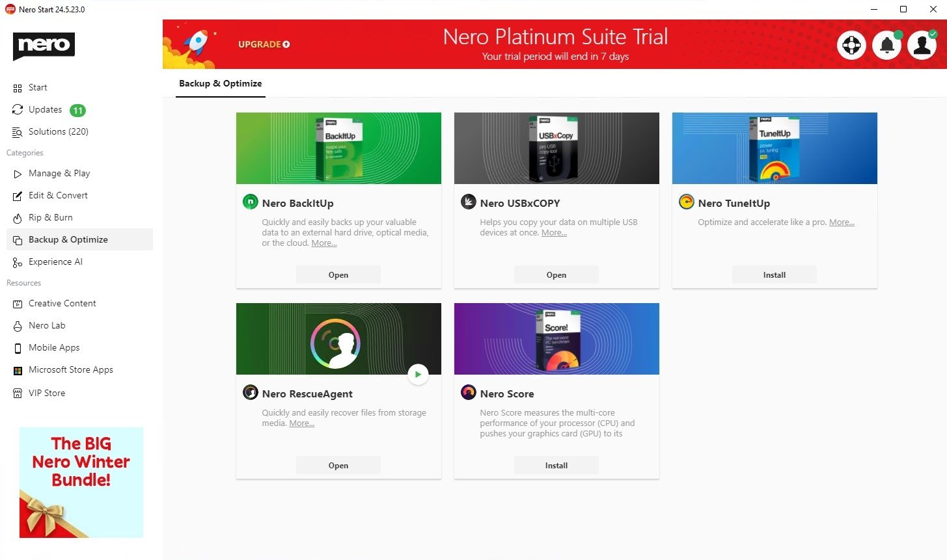This screenshot has width=947, height=560.
Task: Go to the Start page
Action: pos(38,88)
